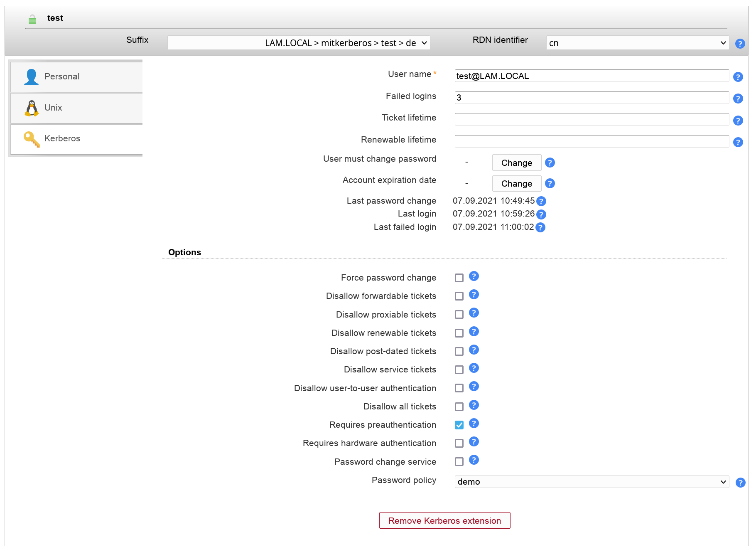Show help for Last password change
Viewport: 756px width, 552px height.
pos(541,202)
